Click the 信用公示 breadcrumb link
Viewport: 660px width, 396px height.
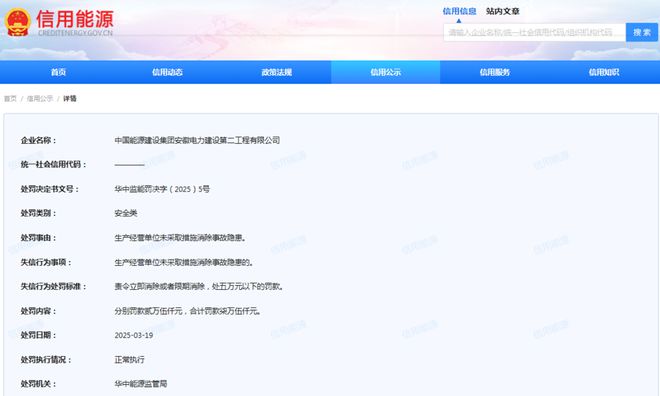pyautogui.click(x=40, y=98)
